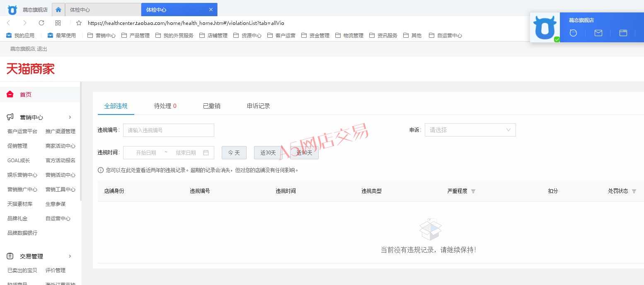The height and width of the screenshot is (285, 644).
Task: Bookmark the page with the star icon
Action: point(79,23)
